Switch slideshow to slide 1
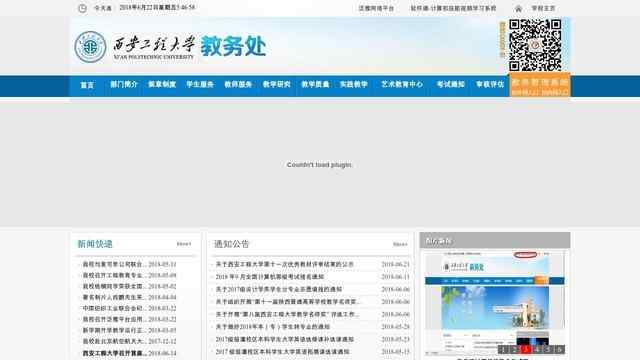This screenshot has height=360, width=640. tap(503, 349)
